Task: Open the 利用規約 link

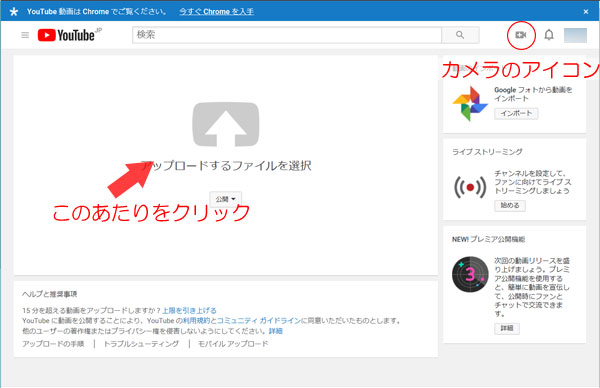Action: (196, 321)
